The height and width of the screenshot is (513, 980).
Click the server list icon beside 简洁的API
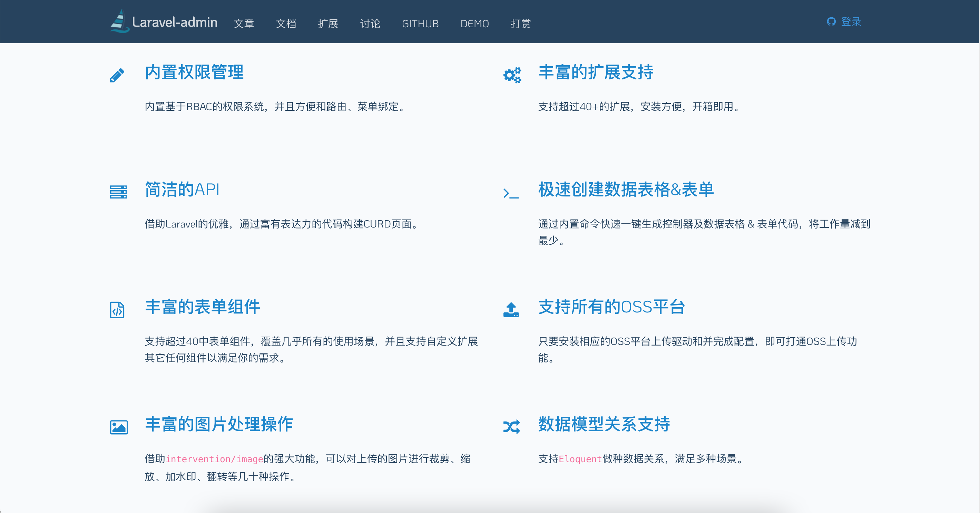coord(118,192)
